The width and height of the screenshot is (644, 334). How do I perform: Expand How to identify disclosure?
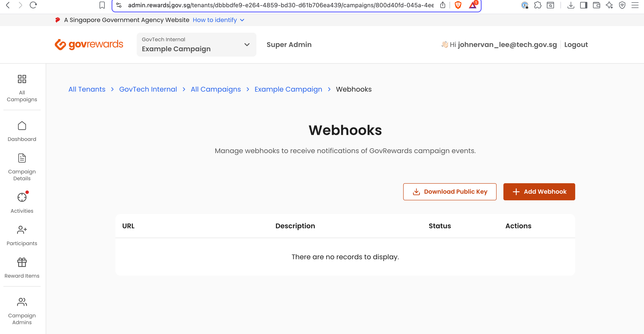[x=219, y=20]
